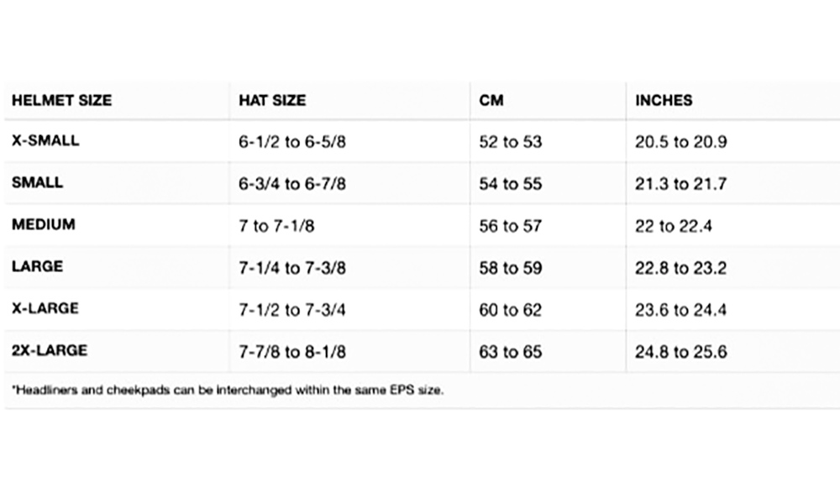840x504 pixels.
Task: Click the HELMET SIZE column header
Action: point(61,100)
